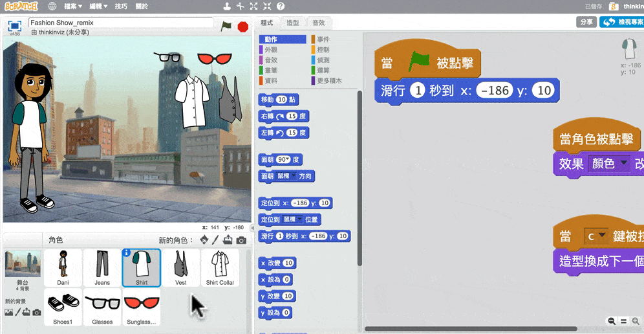Click the Scratch logo

point(21,6)
